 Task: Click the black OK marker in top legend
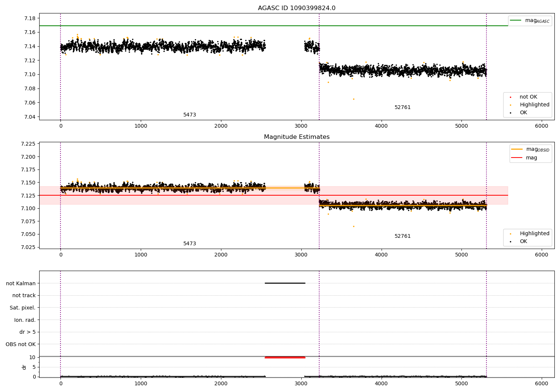[510, 113]
